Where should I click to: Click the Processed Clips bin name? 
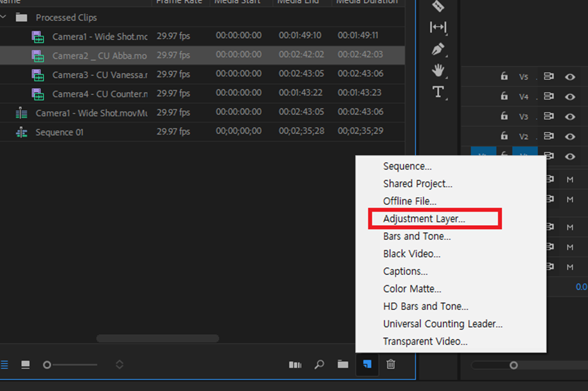click(66, 18)
